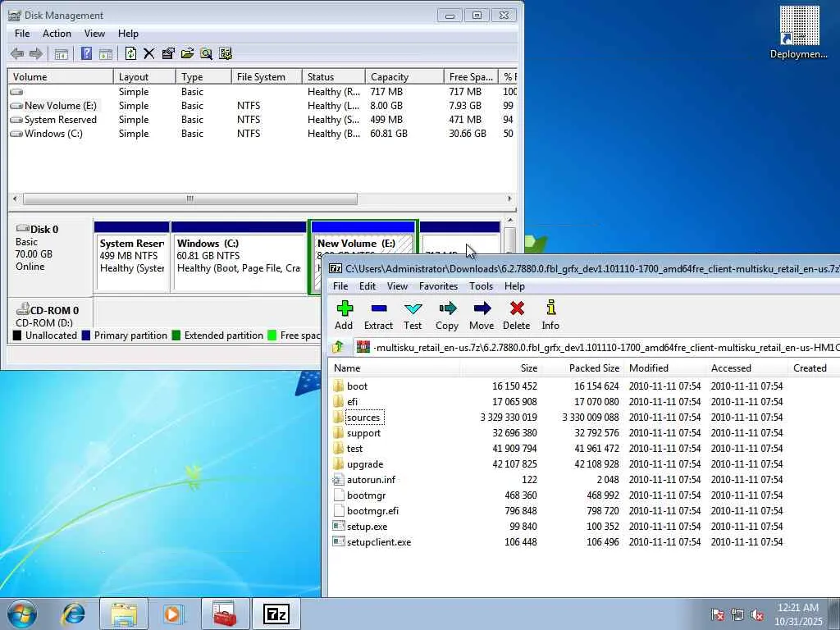Click the Up one level folder icon in 7-Zip
Screen dimensions: 840x630
coord(337,347)
